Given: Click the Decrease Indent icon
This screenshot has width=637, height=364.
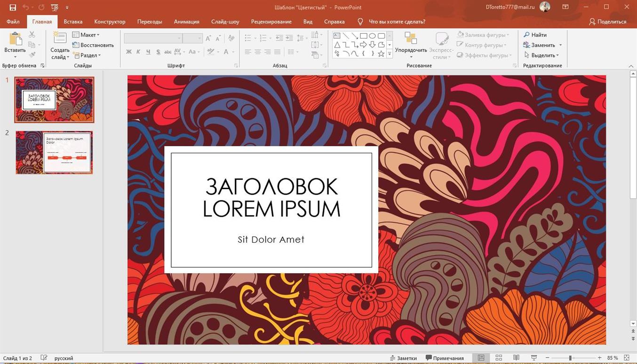Looking at the screenshot, I should point(279,38).
